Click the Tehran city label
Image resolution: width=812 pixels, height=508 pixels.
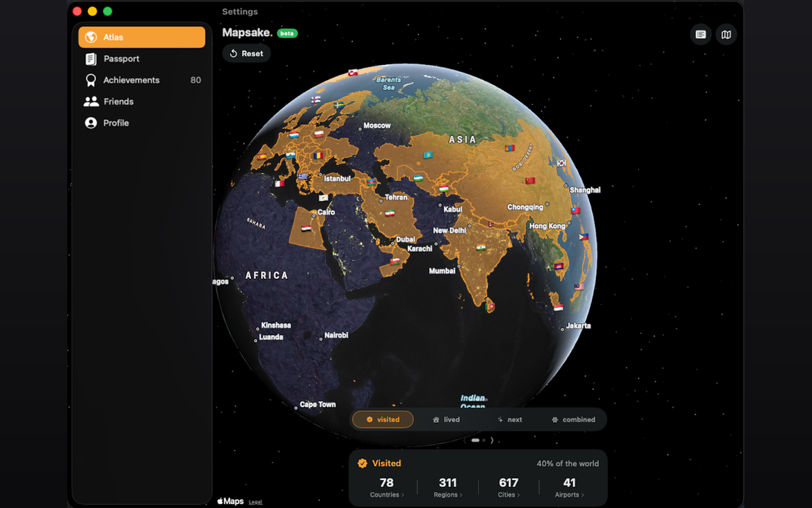397,197
